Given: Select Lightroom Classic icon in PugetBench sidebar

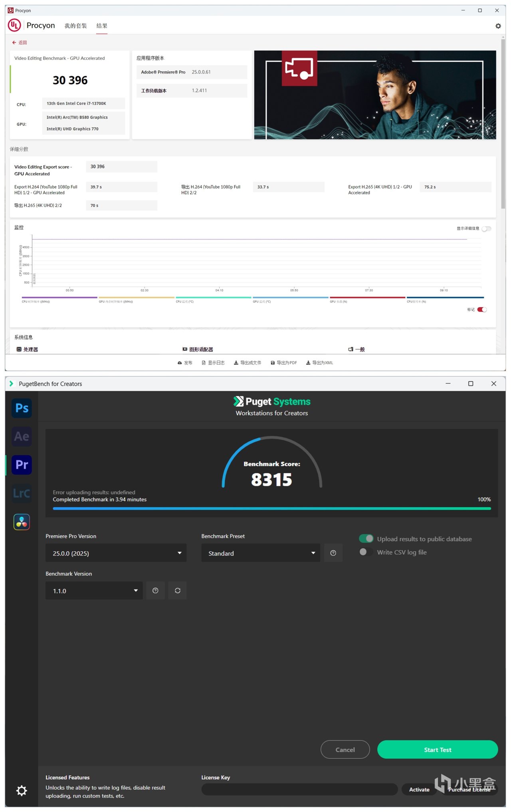Looking at the screenshot, I should 22,493.
